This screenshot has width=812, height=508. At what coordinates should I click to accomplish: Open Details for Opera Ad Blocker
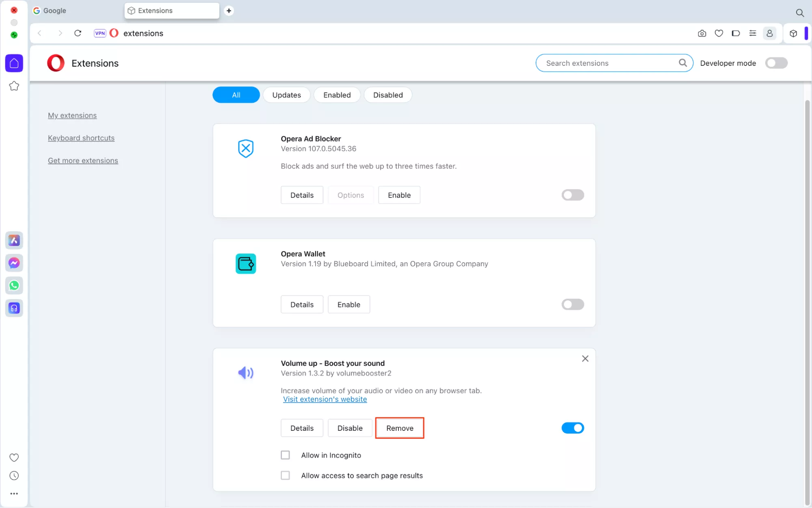[302, 195]
